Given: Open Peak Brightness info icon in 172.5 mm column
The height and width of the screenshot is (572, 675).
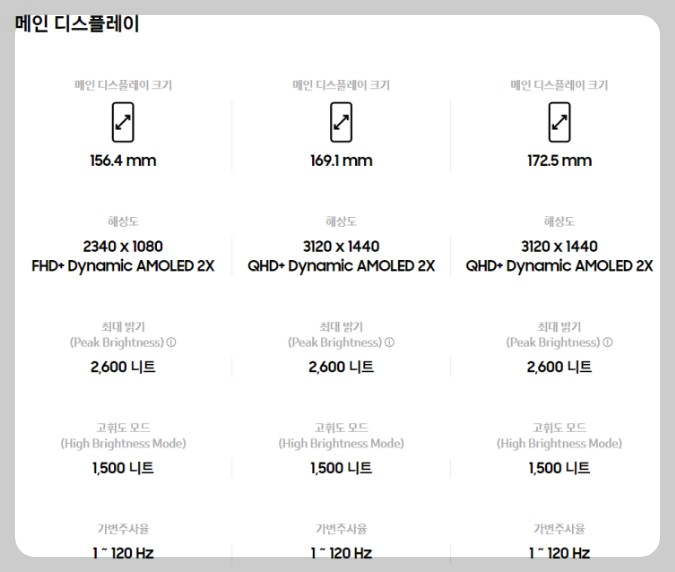Looking at the screenshot, I should coord(608,343).
